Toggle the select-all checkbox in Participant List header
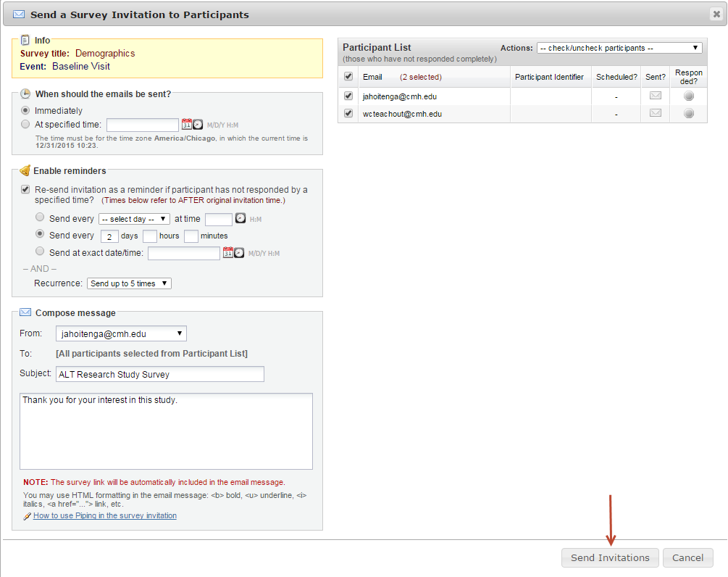The height and width of the screenshot is (577, 728). 348,77
